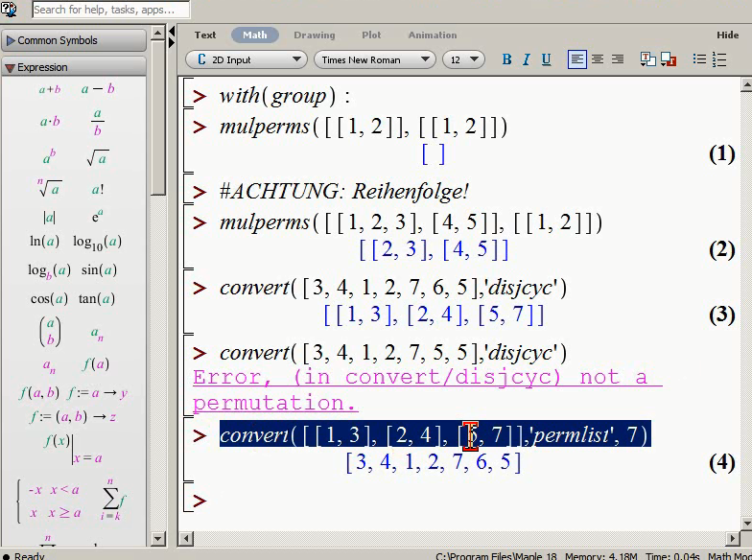Click the bulleted list icon
Viewport: 752px width, 560px height.
click(x=699, y=59)
